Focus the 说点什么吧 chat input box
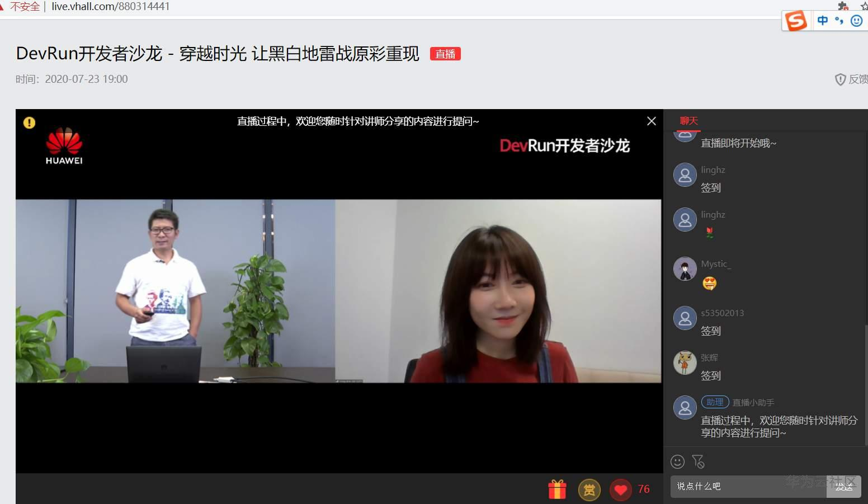Screen dimensions: 868x504 748,487
